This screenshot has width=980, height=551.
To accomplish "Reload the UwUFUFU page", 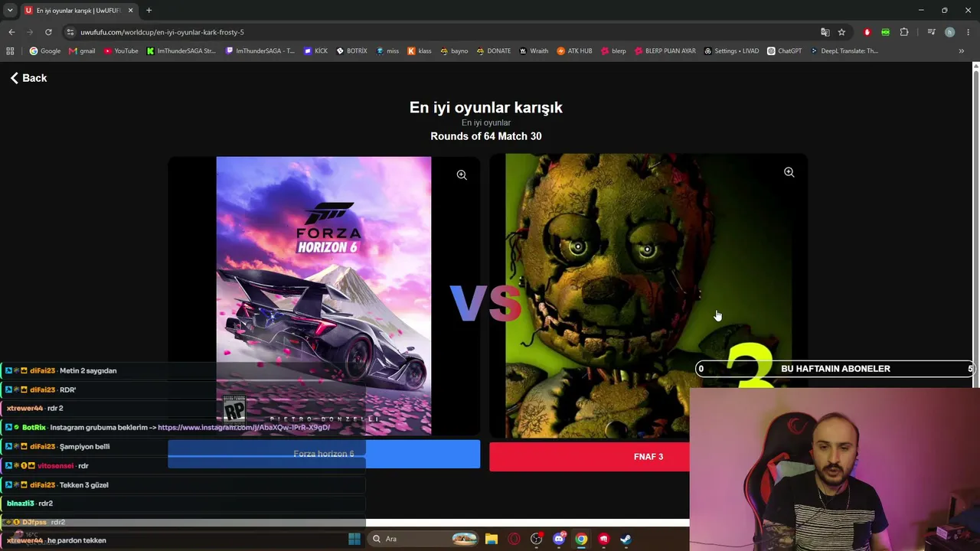I will (x=48, y=32).
